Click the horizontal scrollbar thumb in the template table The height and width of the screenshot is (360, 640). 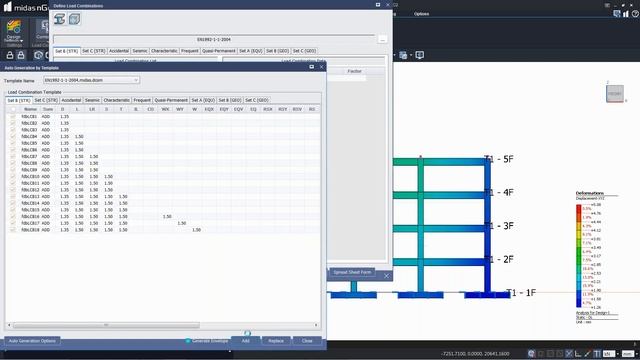(106, 325)
